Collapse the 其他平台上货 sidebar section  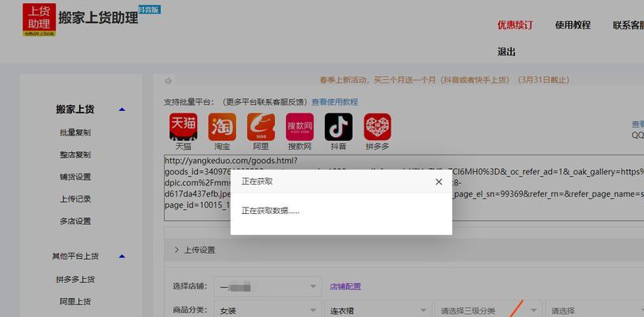pos(121,257)
